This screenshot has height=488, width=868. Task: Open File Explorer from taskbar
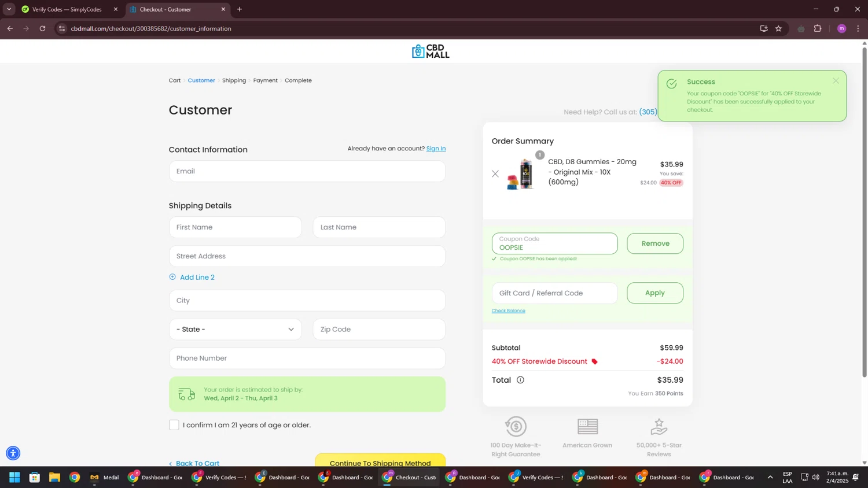tap(54, 478)
